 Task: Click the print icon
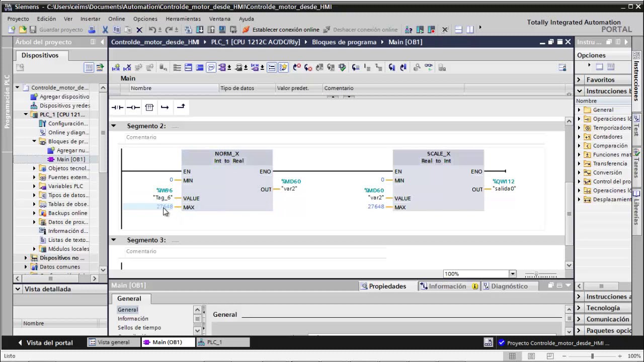tap(92, 30)
